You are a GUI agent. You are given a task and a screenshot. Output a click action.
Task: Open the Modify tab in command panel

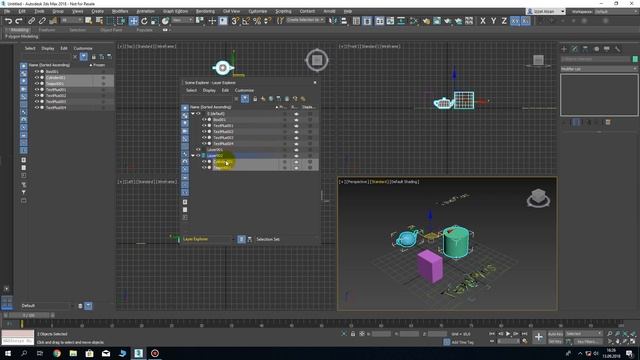click(575, 49)
